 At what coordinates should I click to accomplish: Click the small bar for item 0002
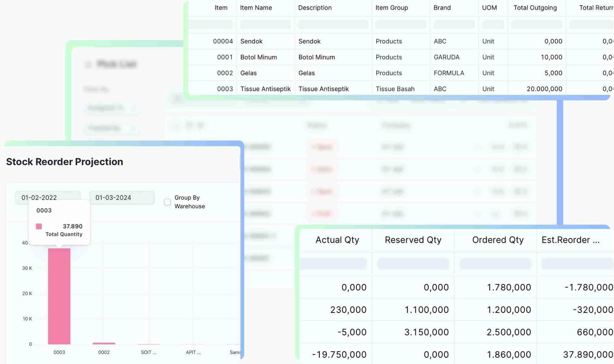point(104,343)
